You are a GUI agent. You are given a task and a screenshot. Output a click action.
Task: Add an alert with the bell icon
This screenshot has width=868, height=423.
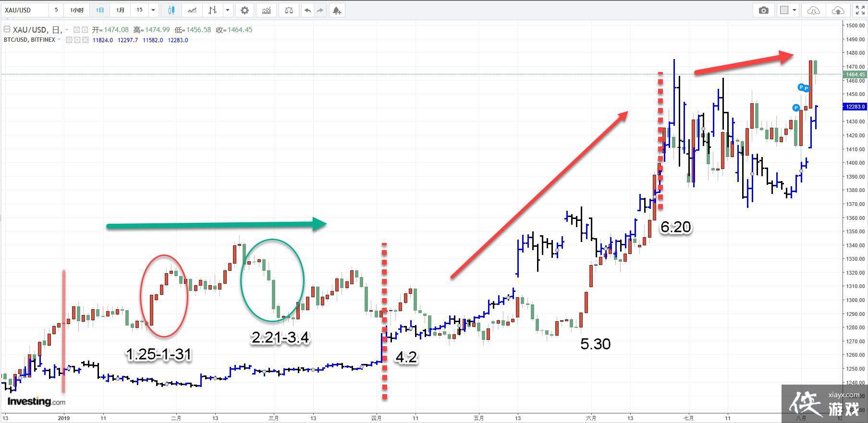pyautogui.click(x=337, y=10)
